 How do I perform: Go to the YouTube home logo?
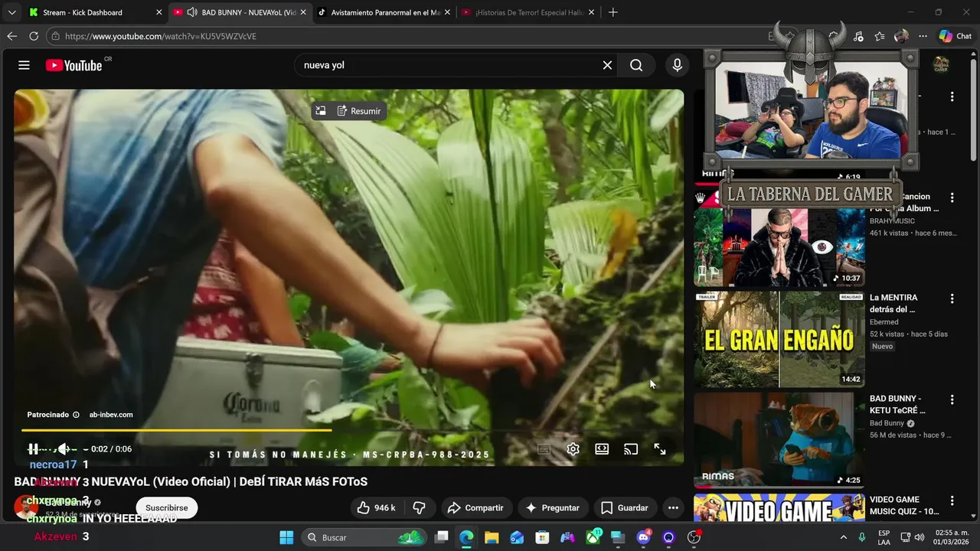(73, 65)
